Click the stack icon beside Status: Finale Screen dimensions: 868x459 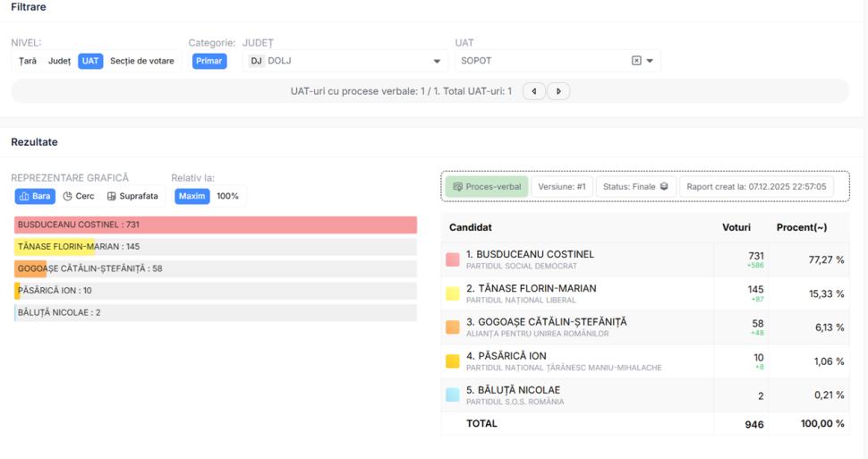(664, 187)
